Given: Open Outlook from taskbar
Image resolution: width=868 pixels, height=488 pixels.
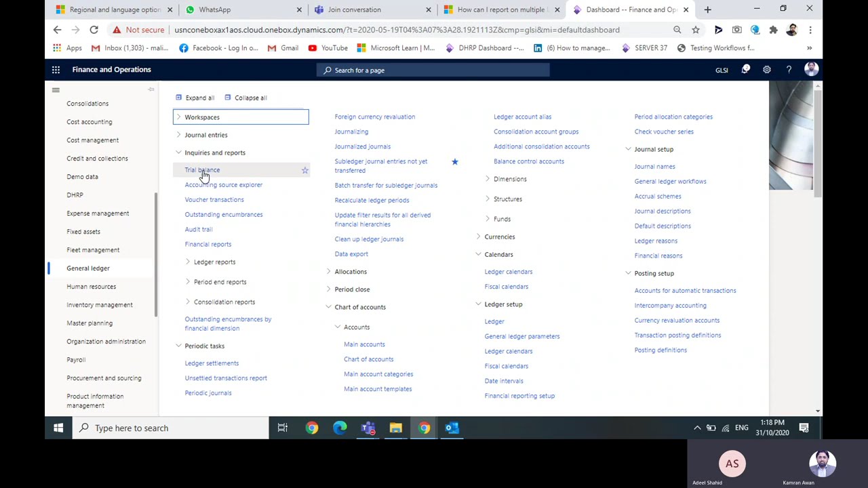Looking at the screenshot, I should 452,428.
